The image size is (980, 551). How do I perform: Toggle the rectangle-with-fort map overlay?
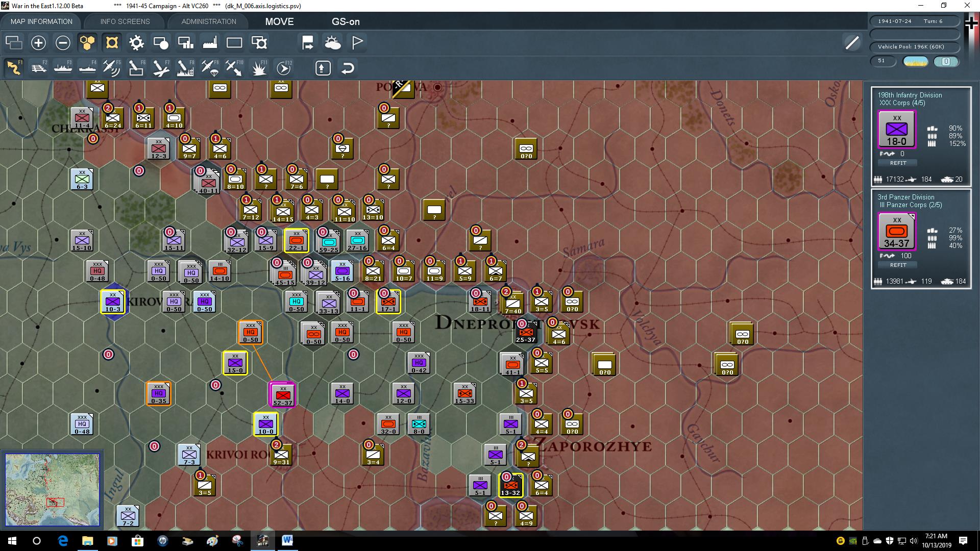pos(259,43)
